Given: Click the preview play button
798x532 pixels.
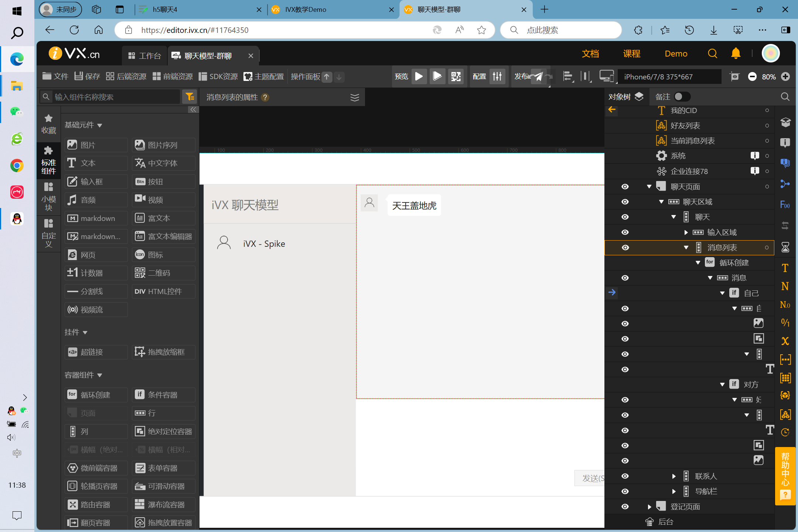Looking at the screenshot, I should point(419,76).
